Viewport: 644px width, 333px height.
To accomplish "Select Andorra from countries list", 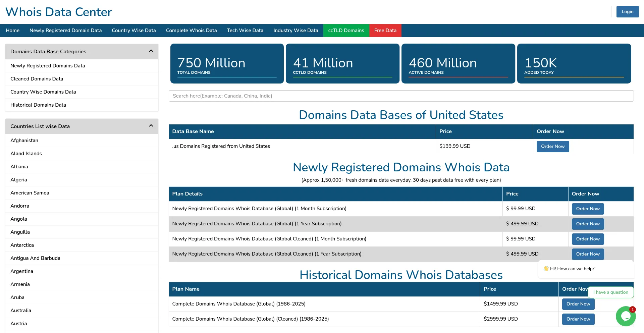I will click(82, 206).
